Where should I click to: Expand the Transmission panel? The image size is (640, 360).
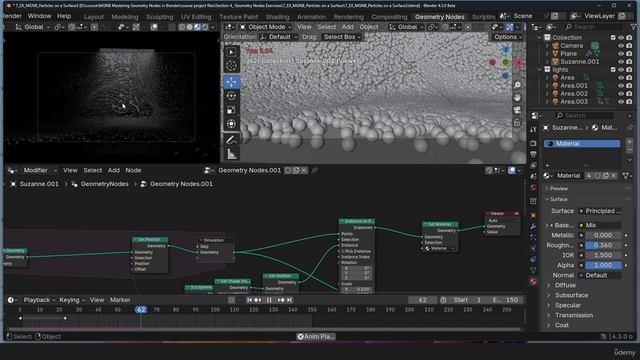pyautogui.click(x=573, y=315)
